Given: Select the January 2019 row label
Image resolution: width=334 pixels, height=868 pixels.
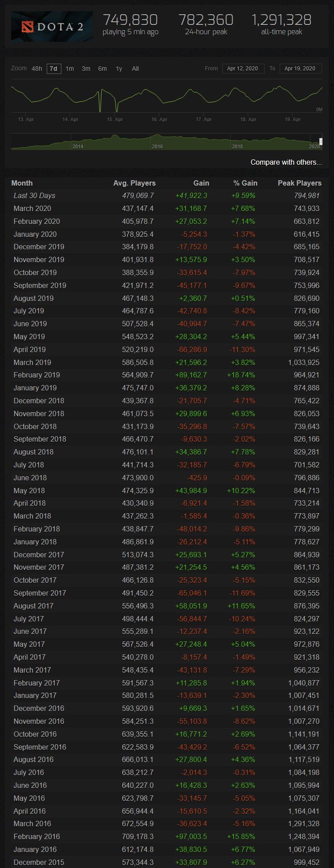Looking at the screenshot, I should coord(35,388).
